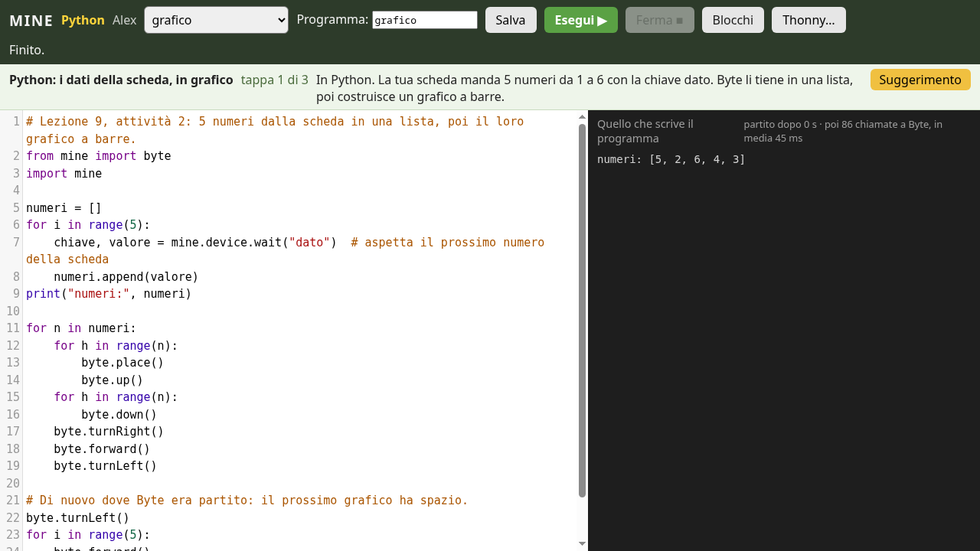
Task: Click code line 'from mine import byte'
Action: pyautogui.click(x=99, y=156)
